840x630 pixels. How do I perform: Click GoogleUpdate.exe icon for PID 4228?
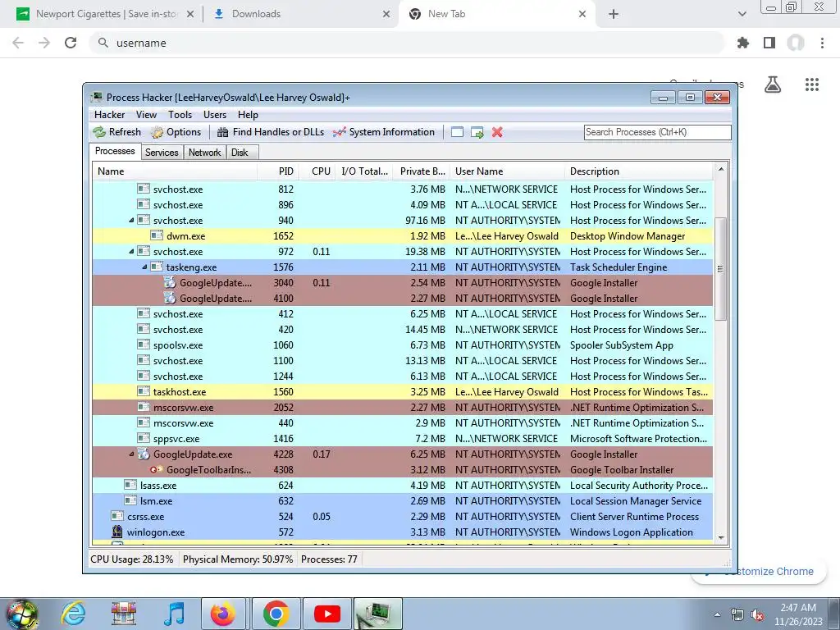coord(144,454)
